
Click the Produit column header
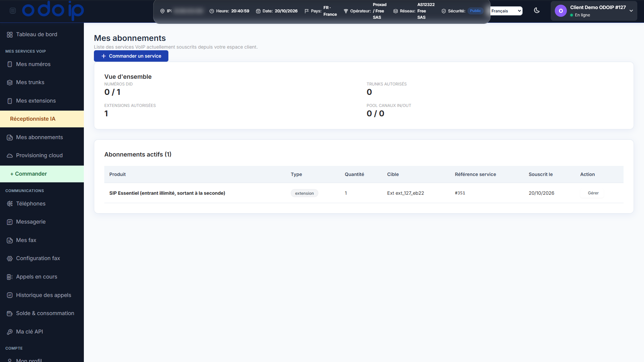pyautogui.click(x=117, y=174)
